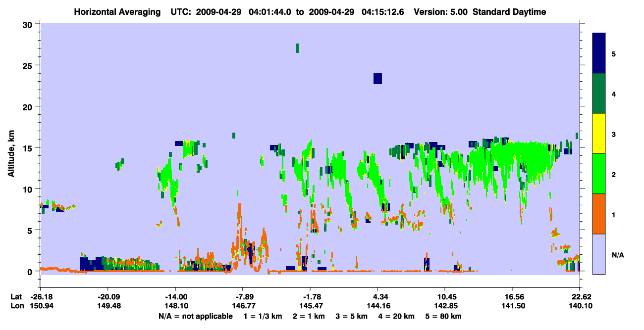The width and height of the screenshot is (644, 330).
Task: Click longitude value 149.48
Action: [x=108, y=306]
